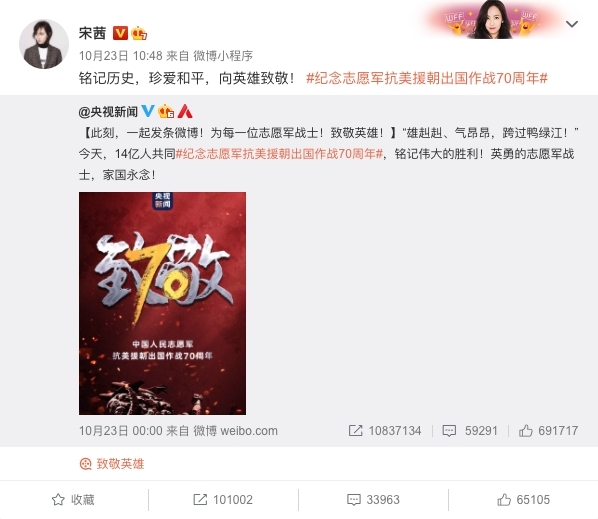The width and height of the screenshot is (598, 519).
Task: Open hashtag #纪念志愿军抗美援朝出国作战70周年# in 宋茜's post
Action: (427, 78)
